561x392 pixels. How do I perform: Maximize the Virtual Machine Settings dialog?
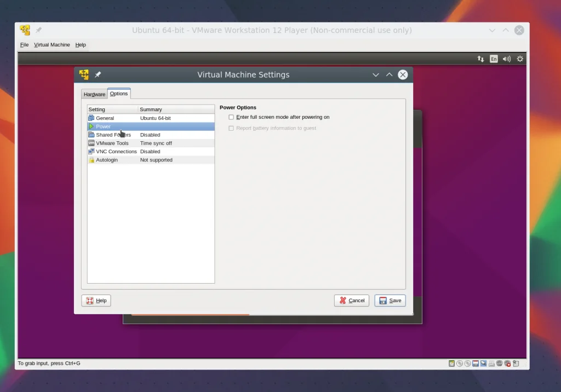390,74
